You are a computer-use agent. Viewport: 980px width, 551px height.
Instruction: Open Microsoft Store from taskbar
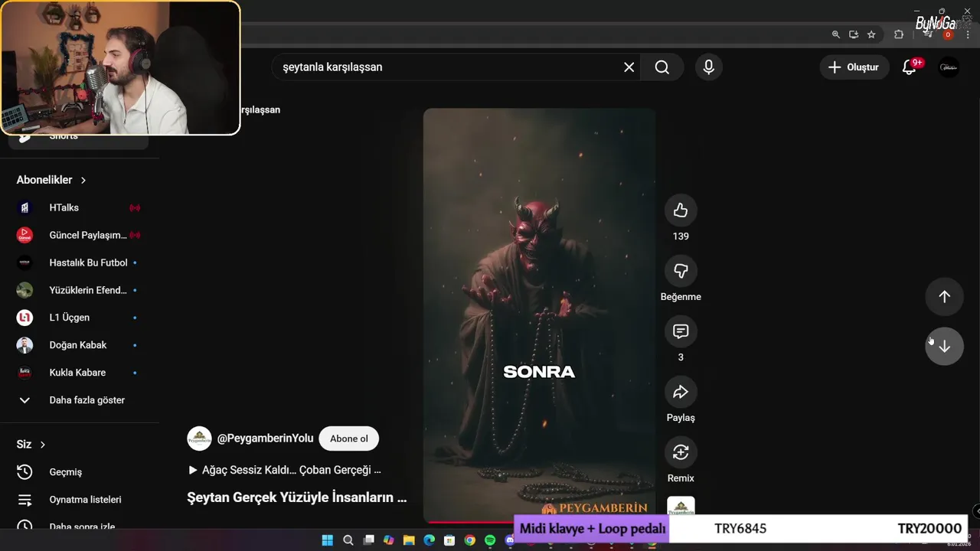[449, 540]
